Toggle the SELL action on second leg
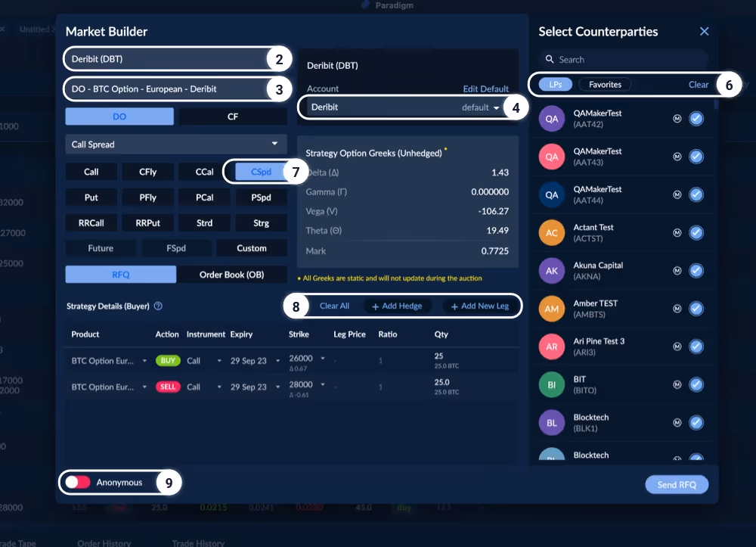The width and height of the screenshot is (756, 547). (168, 387)
